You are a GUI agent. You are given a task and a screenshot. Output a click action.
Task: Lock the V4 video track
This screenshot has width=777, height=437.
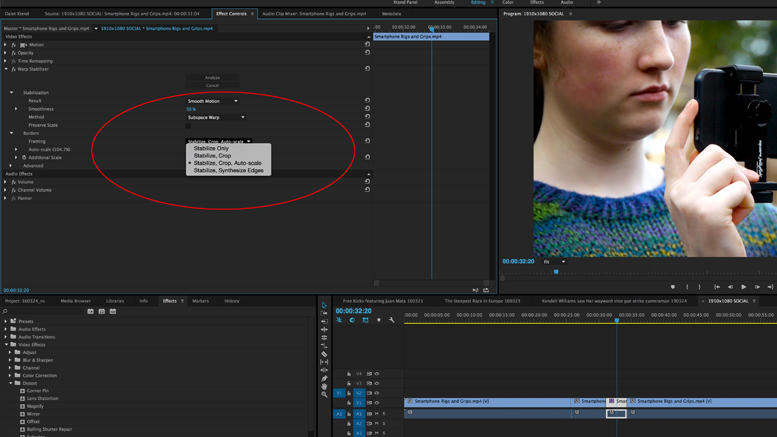349,374
